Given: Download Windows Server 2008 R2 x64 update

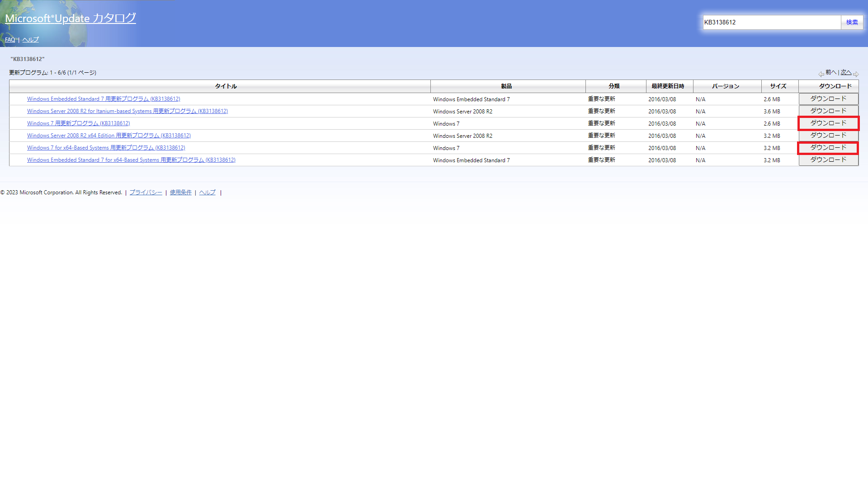Looking at the screenshot, I should coord(828,136).
